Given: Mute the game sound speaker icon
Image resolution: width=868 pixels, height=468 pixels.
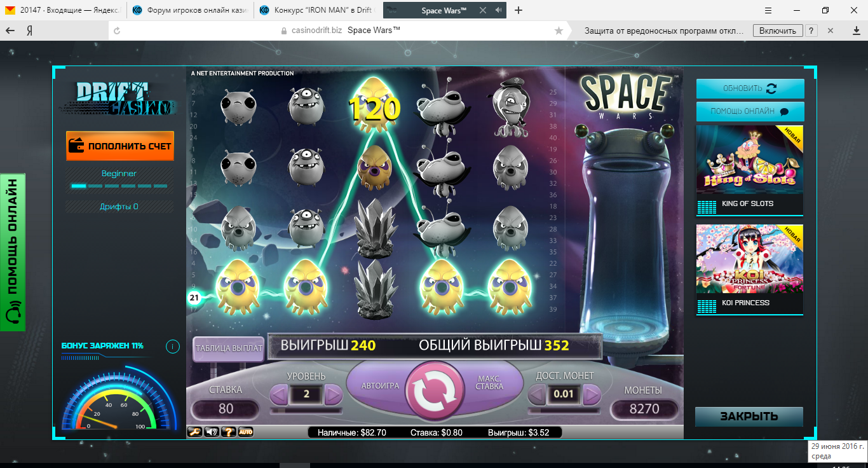Looking at the screenshot, I should click(x=211, y=432).
